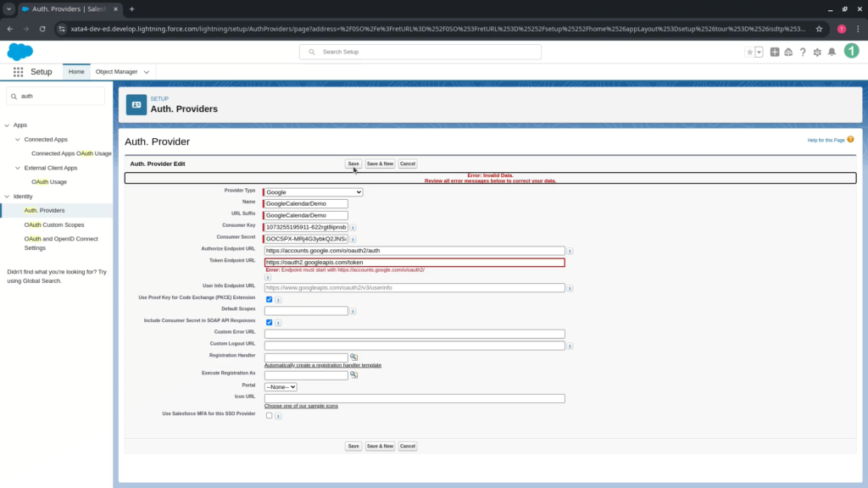The width and height of the screenshot is (868, 488).
Task: Open the Setup gear menu
Action: tap(817, 52)
